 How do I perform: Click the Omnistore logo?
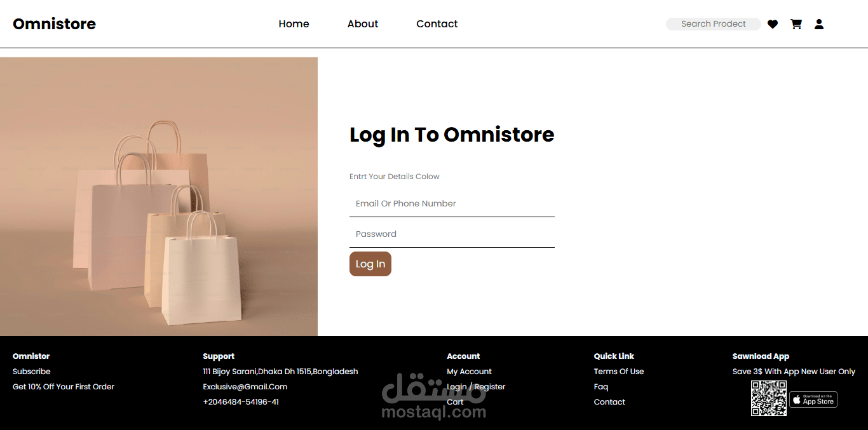(55, 24)
